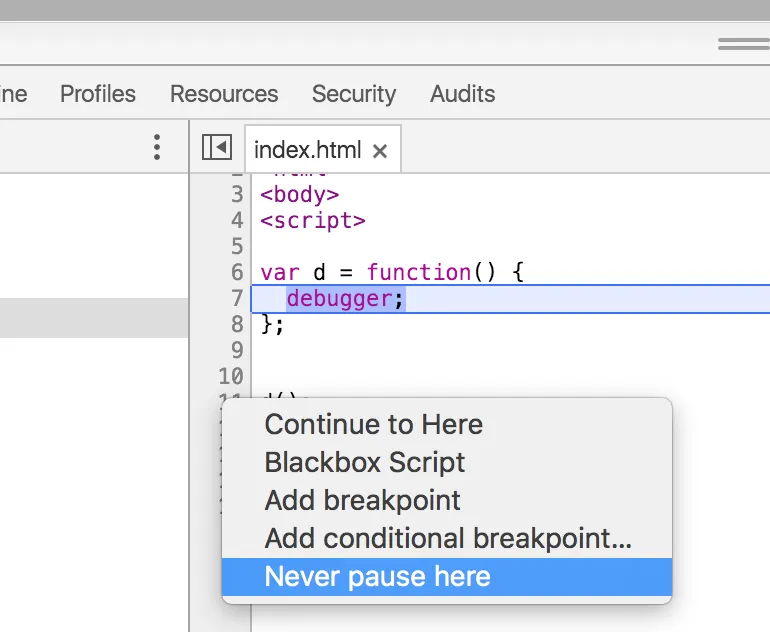Select Never pause here menu item
770x632 pixels.
click(378, 577)
